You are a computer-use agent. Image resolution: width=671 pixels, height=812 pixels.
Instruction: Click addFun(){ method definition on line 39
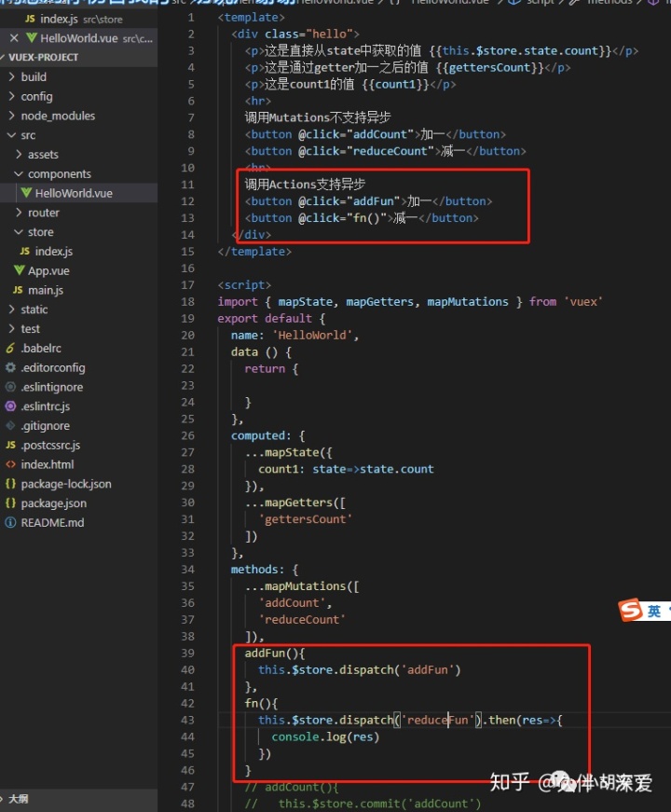(275, 653)
